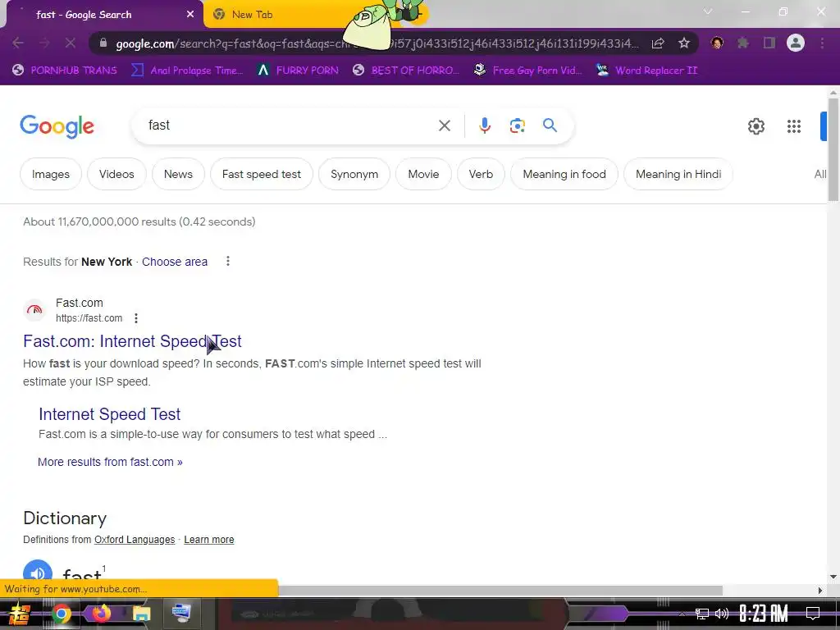Click the horizontal page scrollbar

[x=500, y=591]
